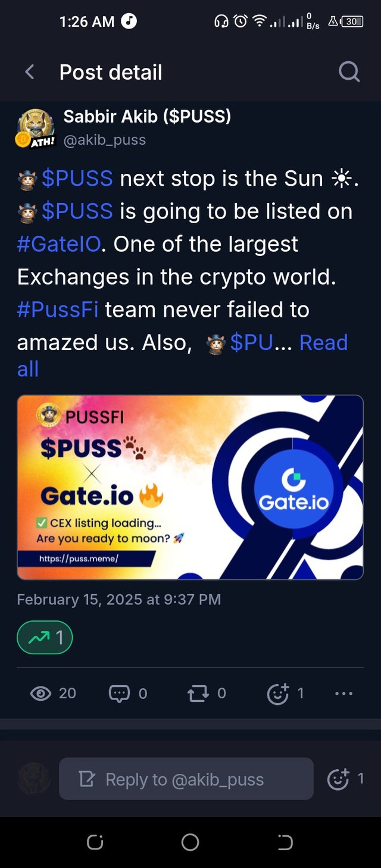Tap the back arrow in the header
This screenshot has width=381, height=868.
click(29, 73)
